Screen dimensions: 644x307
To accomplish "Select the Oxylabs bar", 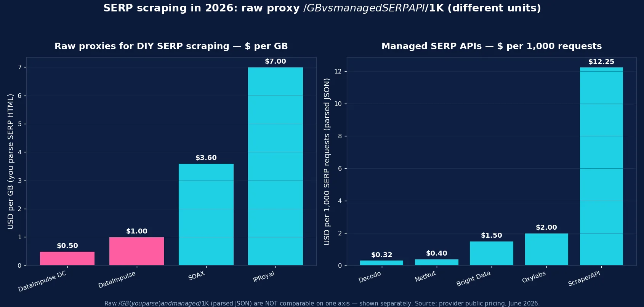I will pos(546,249).
